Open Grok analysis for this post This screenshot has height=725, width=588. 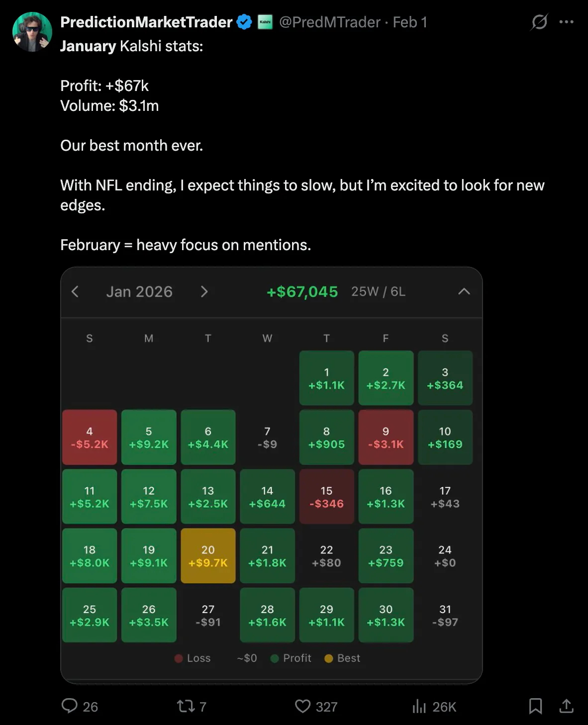coord(539,22)
